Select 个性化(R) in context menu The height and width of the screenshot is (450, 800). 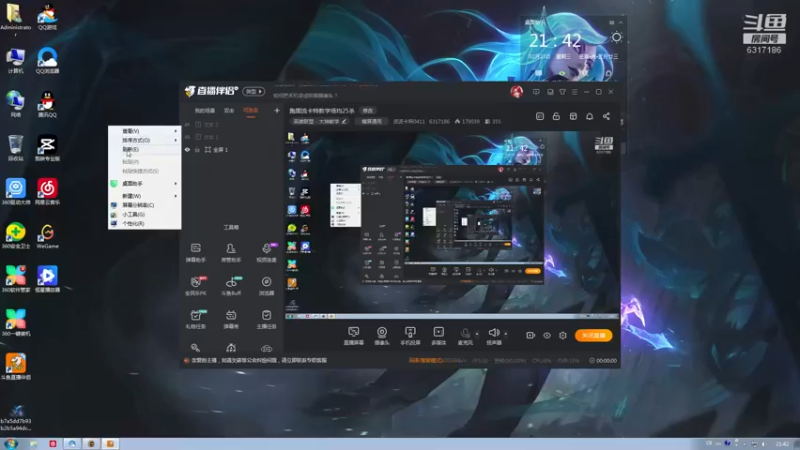click(x=144, y=223)
